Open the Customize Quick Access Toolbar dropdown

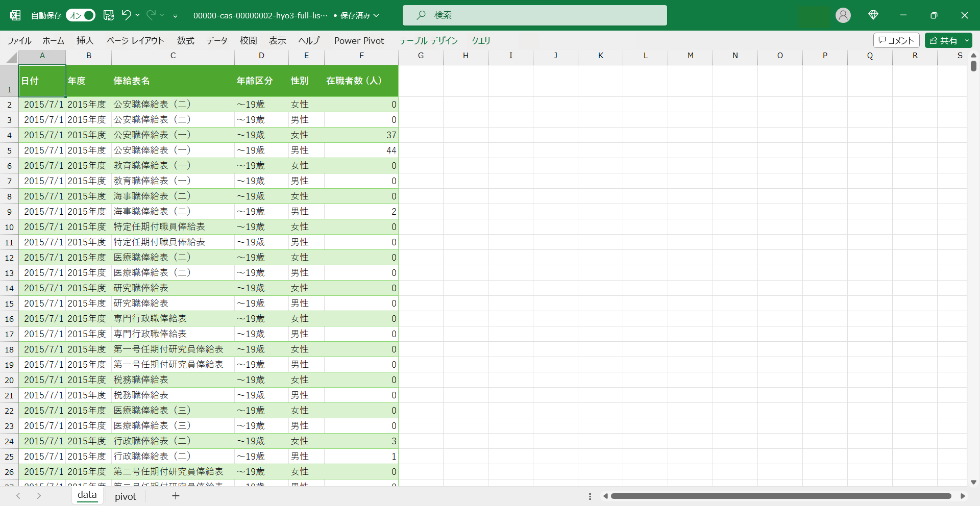(x=175, y=16)
